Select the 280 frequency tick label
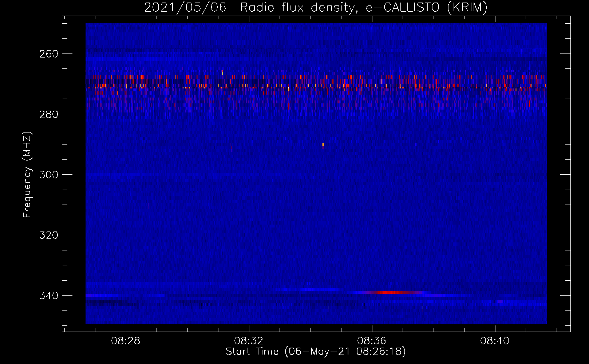This screenshot has height=364, width=589. click(x=48, y=114)
